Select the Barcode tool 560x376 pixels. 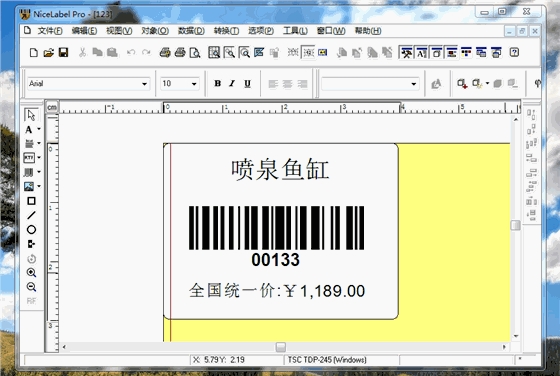[29, 172]
